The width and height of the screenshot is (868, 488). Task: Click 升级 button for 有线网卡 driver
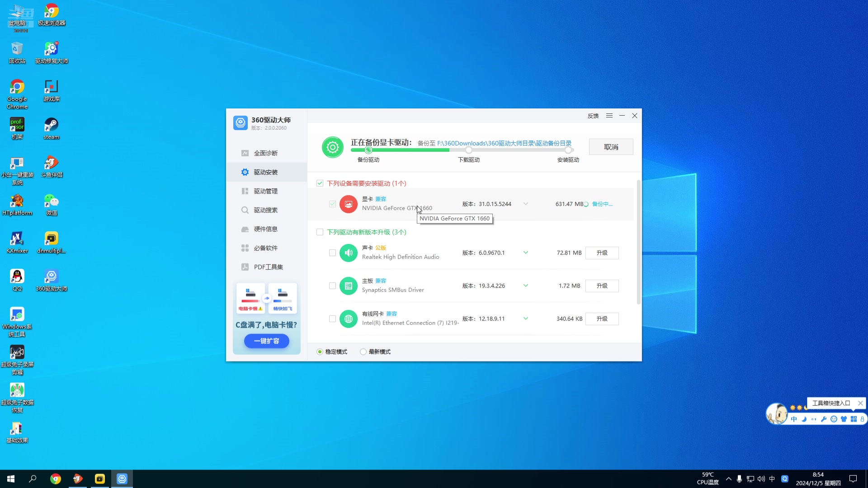[x=602, y=319]
